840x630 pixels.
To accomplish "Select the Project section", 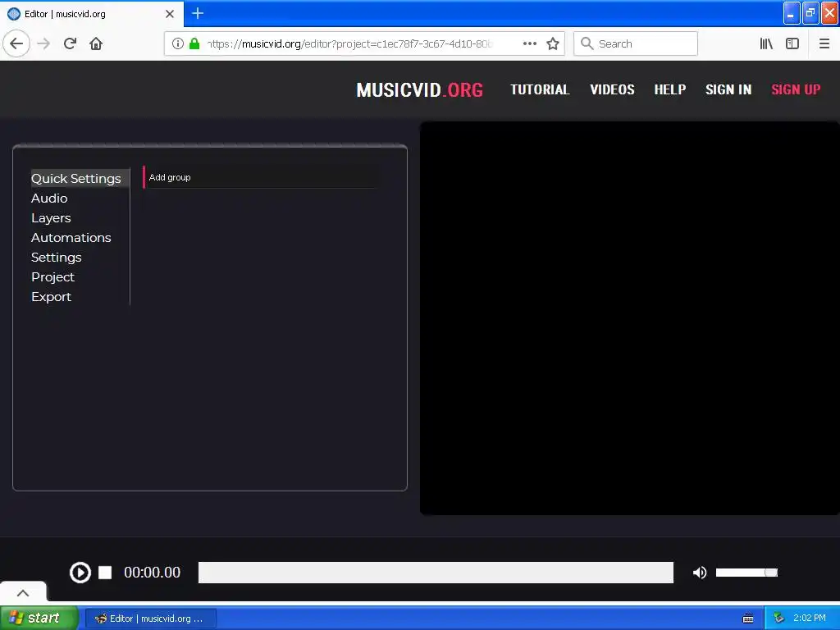I will (x=52, y=277).
